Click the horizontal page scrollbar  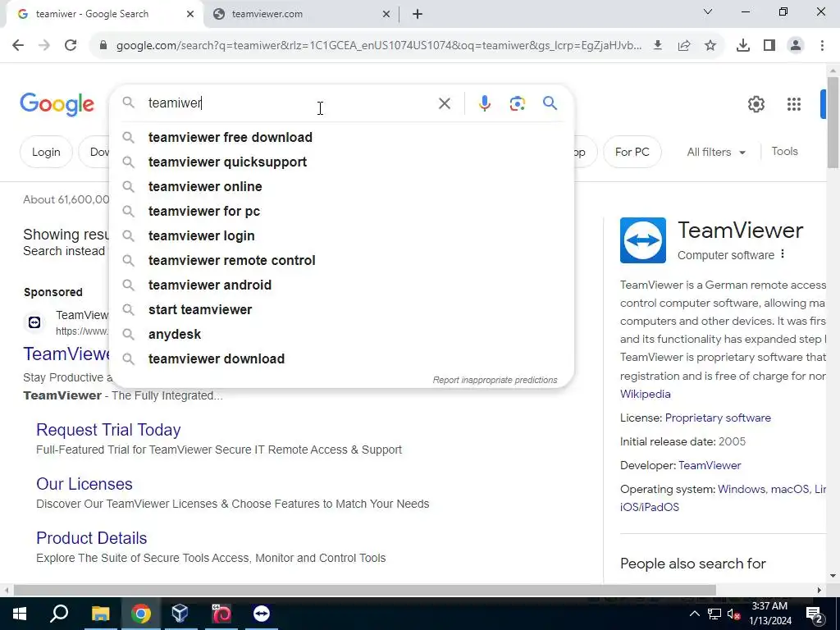point(364,590)
